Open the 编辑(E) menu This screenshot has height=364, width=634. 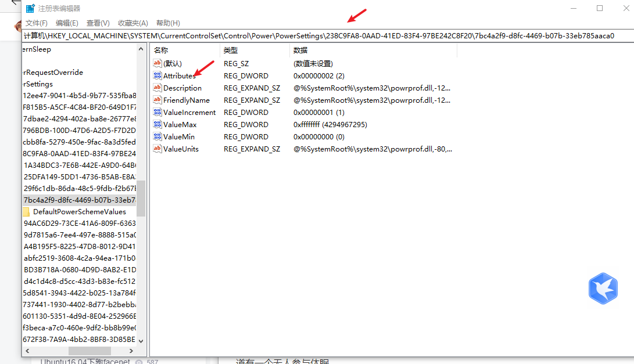[x=67, y=23]
